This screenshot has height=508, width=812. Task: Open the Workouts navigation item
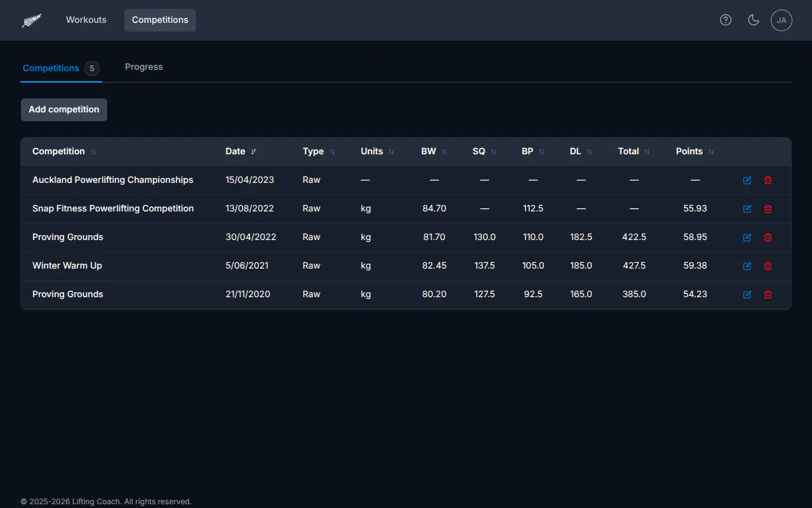point(86,20)
